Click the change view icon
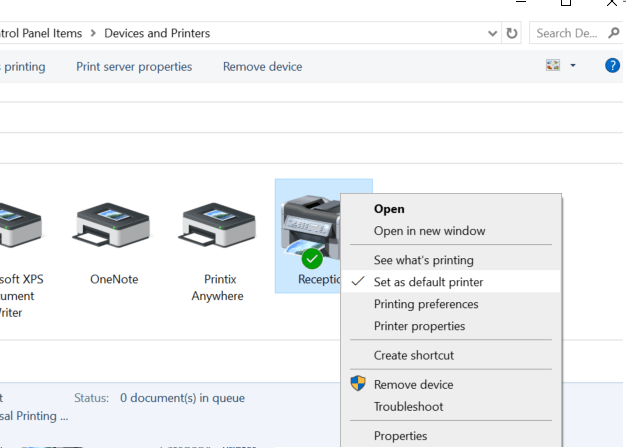The image size is (626, 448). pos(553,66)
